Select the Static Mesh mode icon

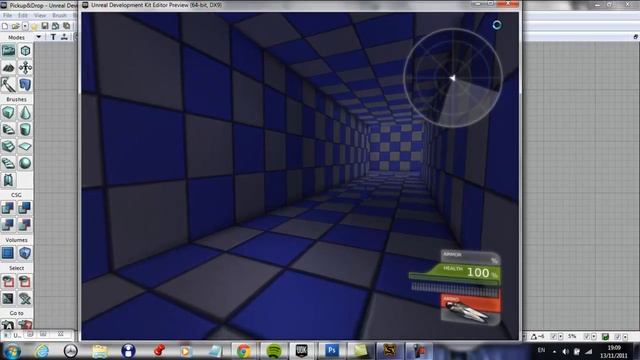(x=25, y=85)
